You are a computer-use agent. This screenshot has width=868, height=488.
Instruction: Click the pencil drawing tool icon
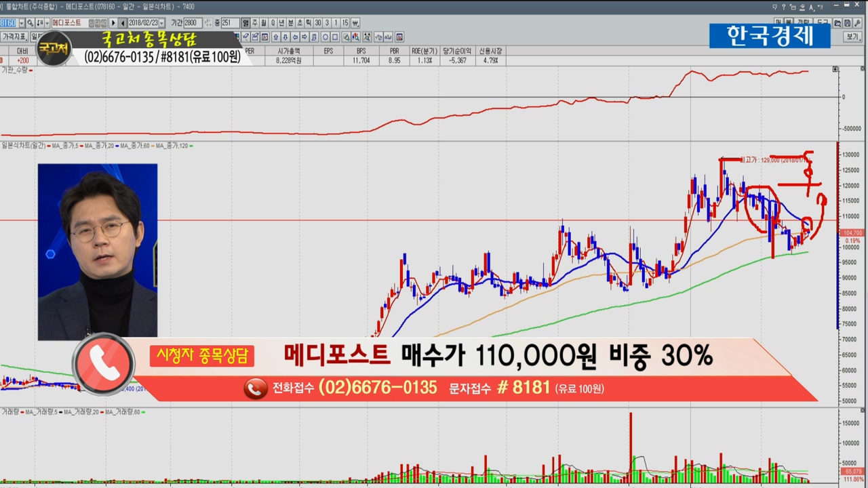point(245,37)
